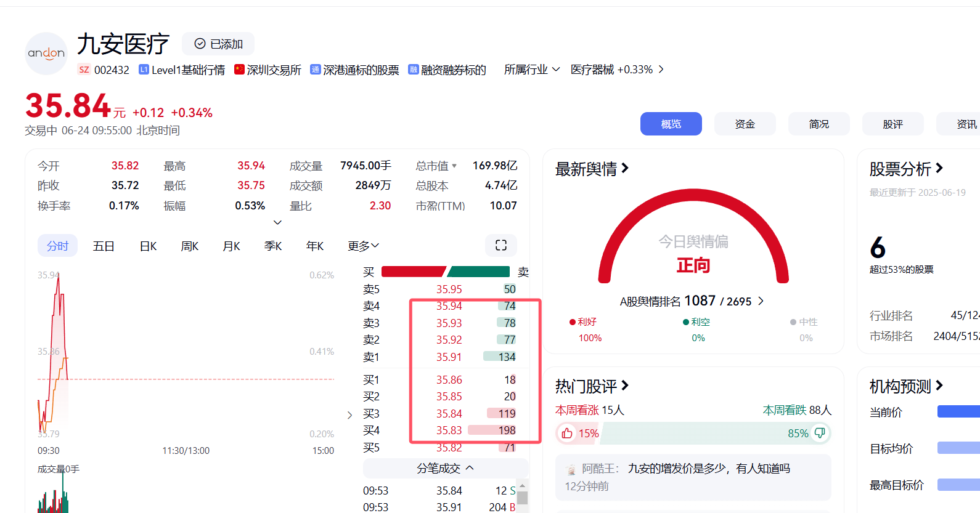Select the 季K chart period
The width and height of the screenshot is (980, 513).
(273, 246)
